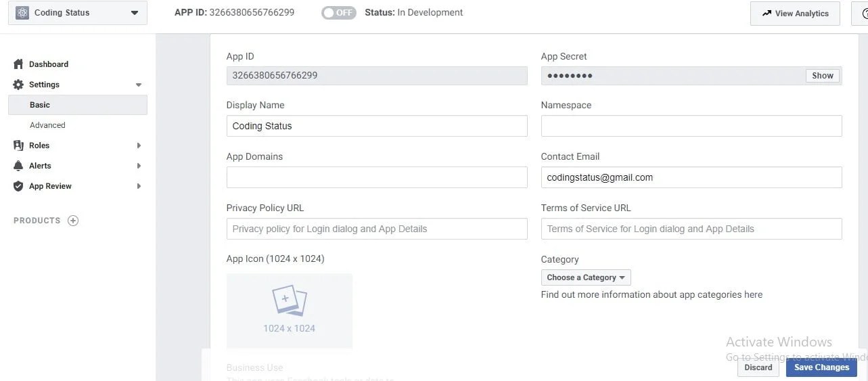Screen dimensions: 868x381
Task: Collapse the Settings section arrow
Action: click(139, 85)
